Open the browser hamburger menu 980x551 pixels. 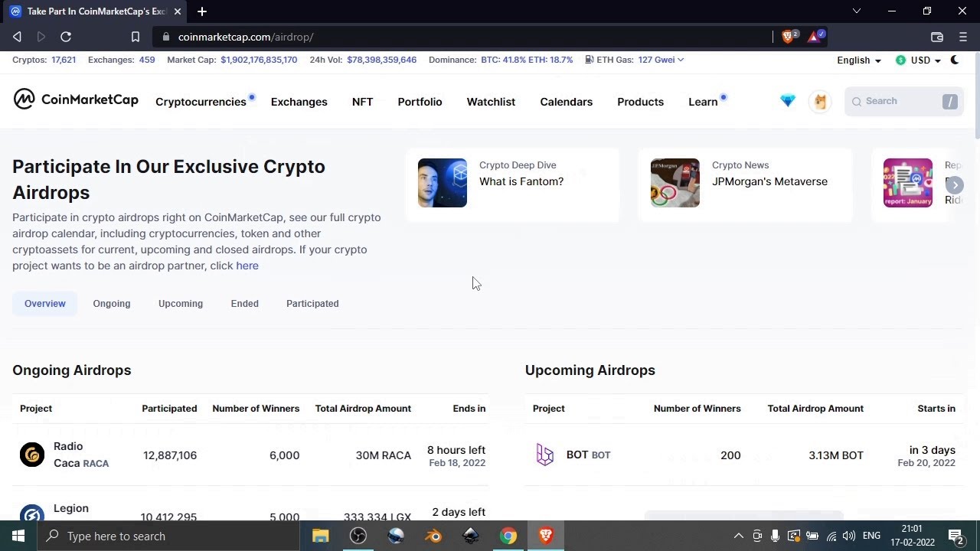coord(963,37)
